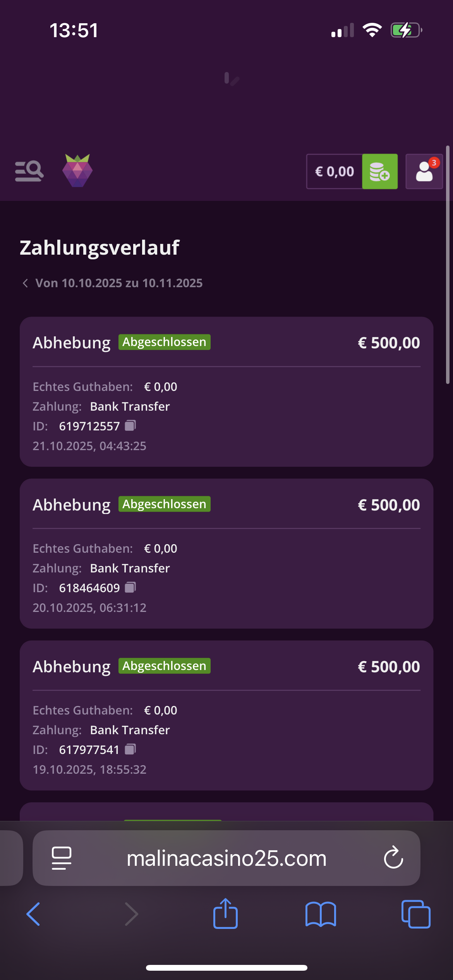
Task: Select the 21.10.2025 Abhebung entry
Action: pos(226,391)
